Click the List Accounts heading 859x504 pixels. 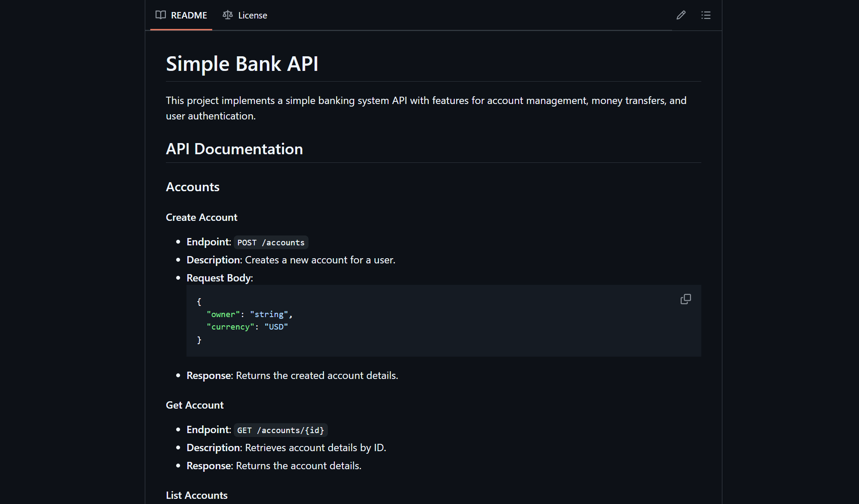[197, 495]
